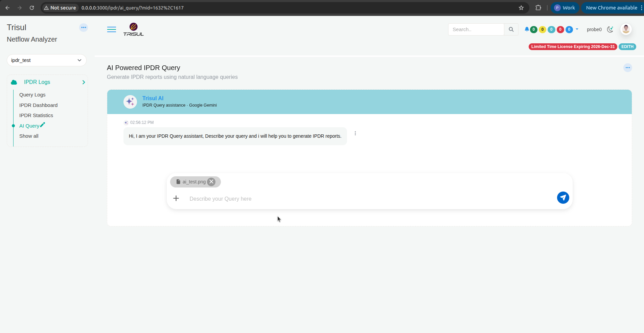Click the blue alert count badge
The height and width of the screenshot is (333, 644).
569,29
